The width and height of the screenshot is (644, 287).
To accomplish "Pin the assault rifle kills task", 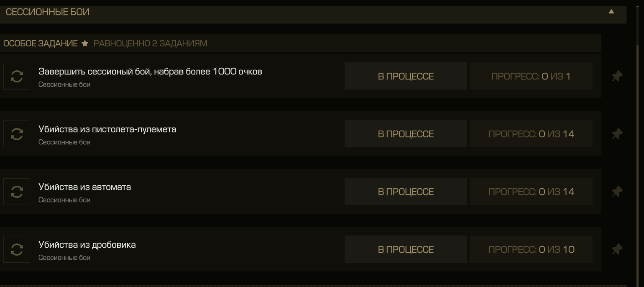I will click(x=617, y=192).
